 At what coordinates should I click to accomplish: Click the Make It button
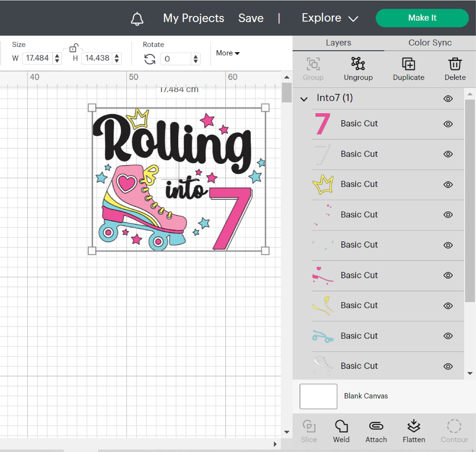[x=422, y=18]
